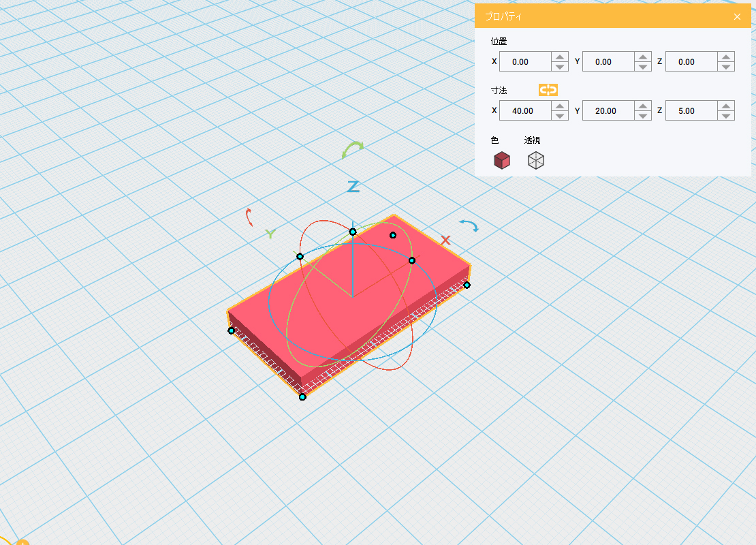Increase position X value with up arrow

tap(560, 57)
